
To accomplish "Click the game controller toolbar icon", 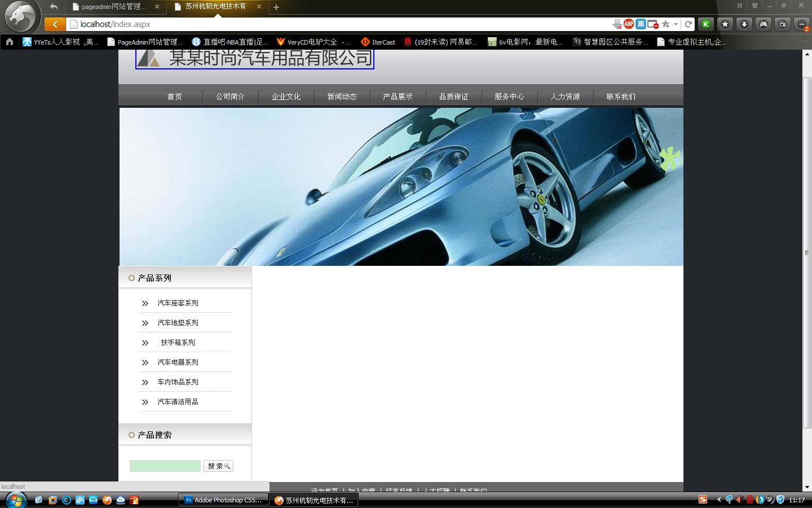I will pos(764,24).
